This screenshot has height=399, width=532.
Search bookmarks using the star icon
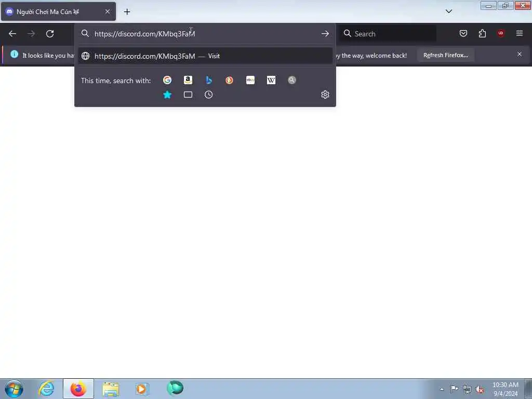pos(167,95)
